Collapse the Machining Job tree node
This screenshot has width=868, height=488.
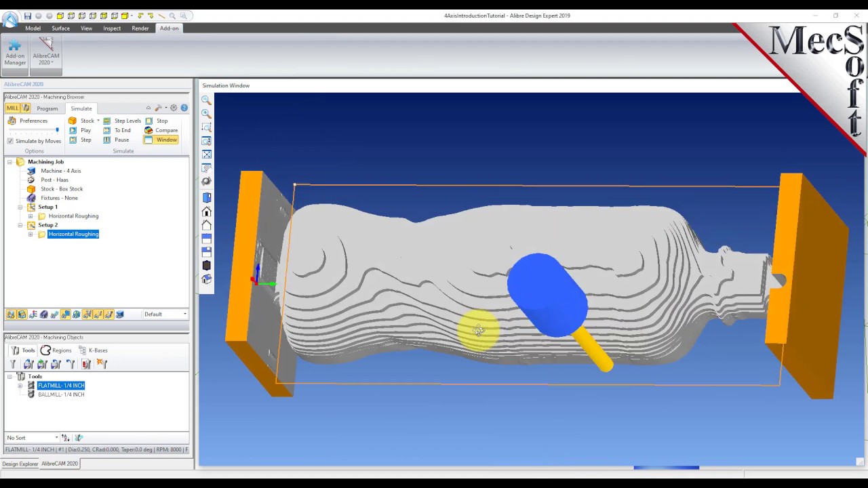(9, 162)
